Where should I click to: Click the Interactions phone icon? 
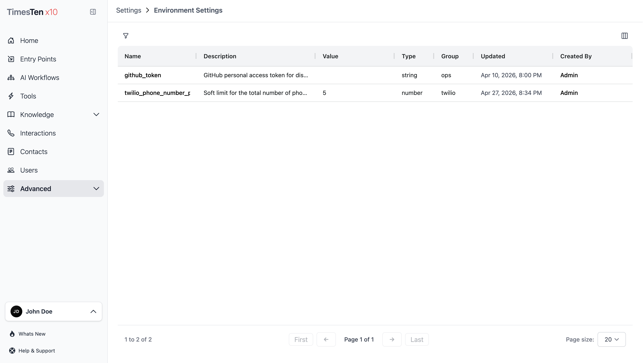11,133
